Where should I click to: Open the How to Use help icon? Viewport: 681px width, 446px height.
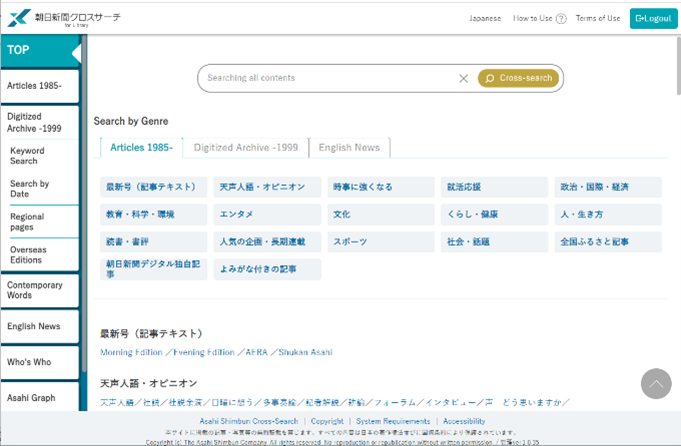pyautogui.click(x=561, y=19)
